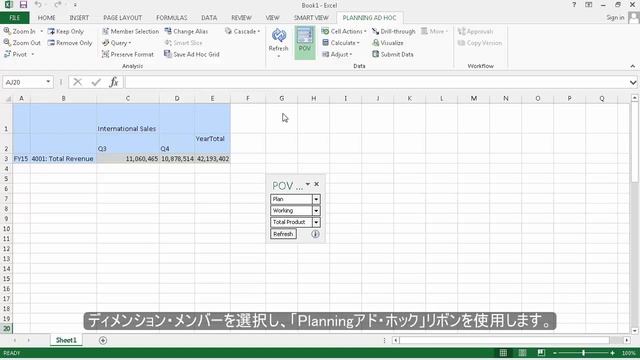This screenshot has width=640, height=360.
Task: Toggle the POV ribbon button
Action: (x=304, y=42)
